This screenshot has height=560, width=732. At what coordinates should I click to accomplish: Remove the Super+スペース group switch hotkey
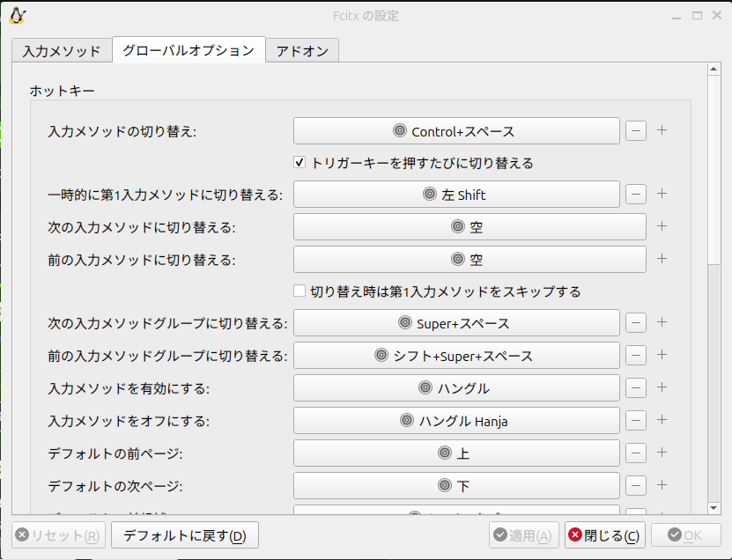[x=635, y=323]
